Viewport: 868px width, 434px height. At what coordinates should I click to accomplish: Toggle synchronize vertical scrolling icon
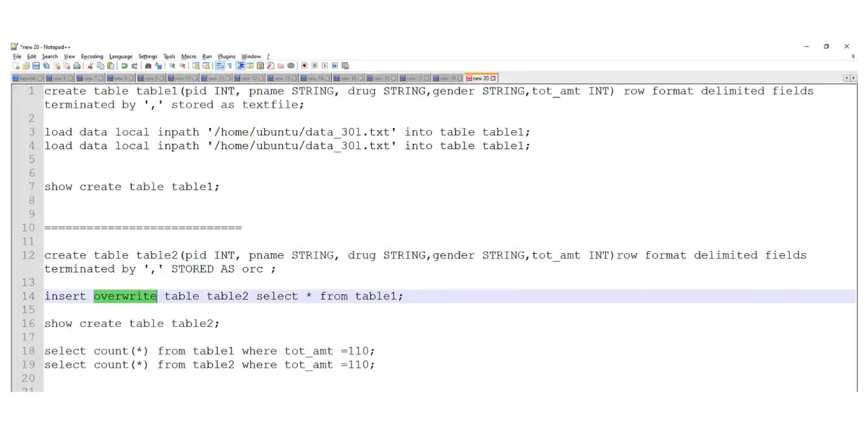click(196, 65)
